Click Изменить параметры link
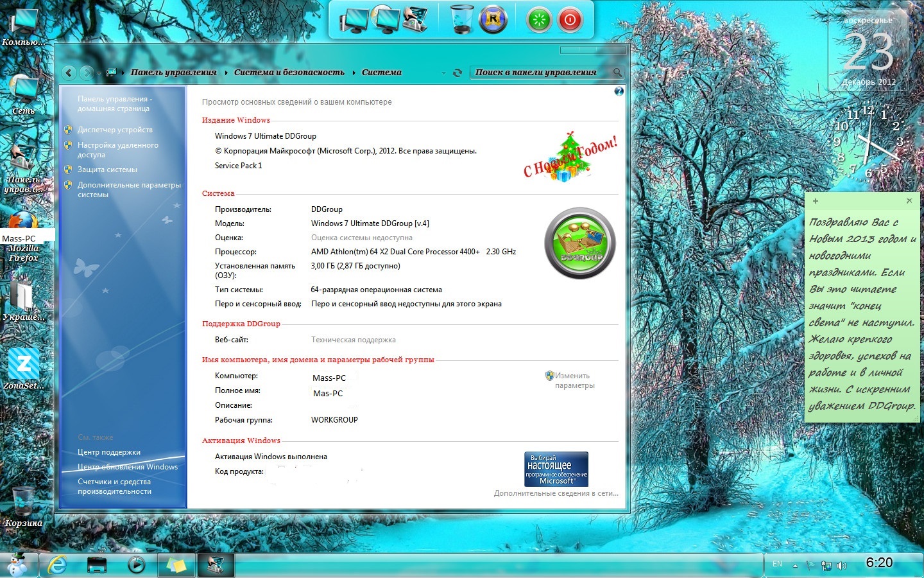Image resolution: width=924 pixels, height=578 pixels. pyautogui.click(x=574, y=381)
